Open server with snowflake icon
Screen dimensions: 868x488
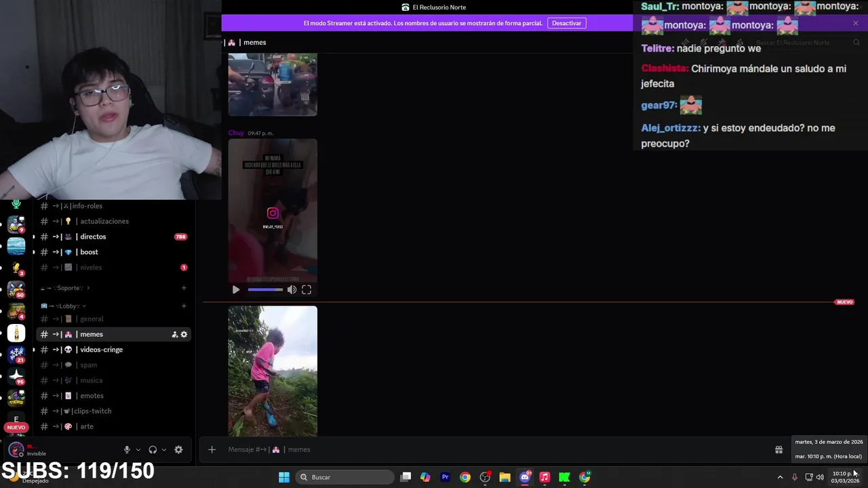click(x=16, y=354)
